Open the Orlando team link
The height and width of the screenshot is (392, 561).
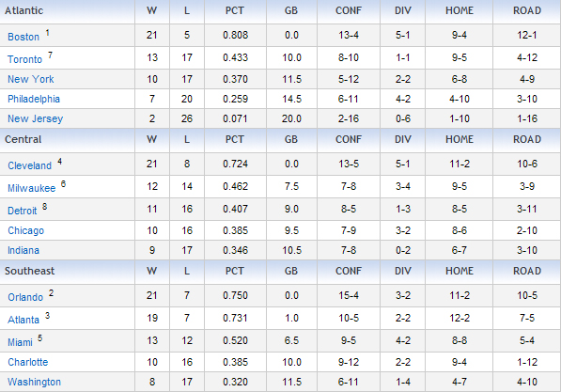click(x=25, y=297)
